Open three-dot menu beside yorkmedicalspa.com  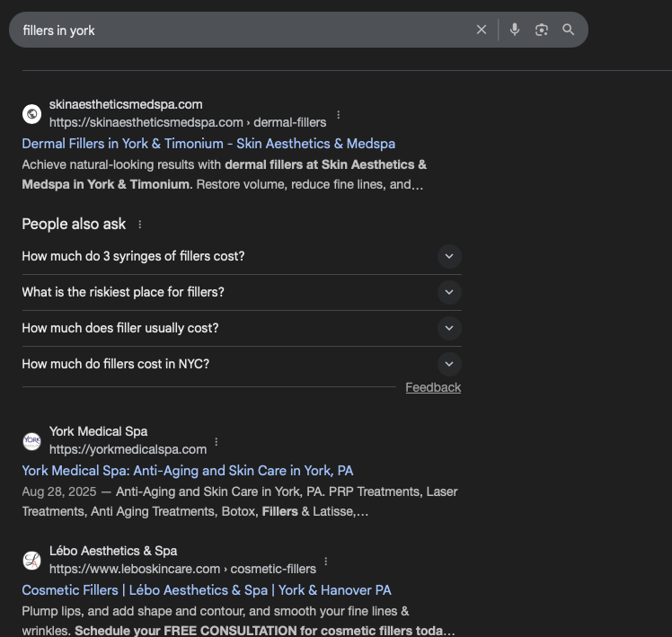pyautogui.click(x=217, y=442)
